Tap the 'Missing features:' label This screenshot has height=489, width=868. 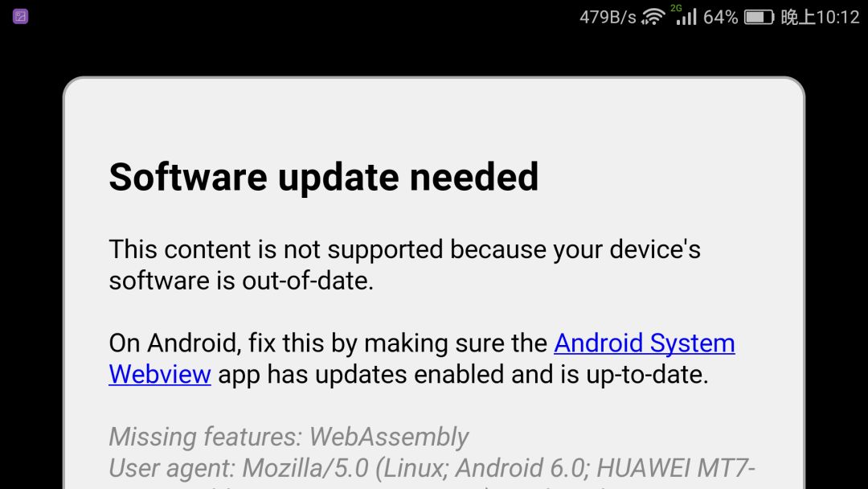point(206,437)
